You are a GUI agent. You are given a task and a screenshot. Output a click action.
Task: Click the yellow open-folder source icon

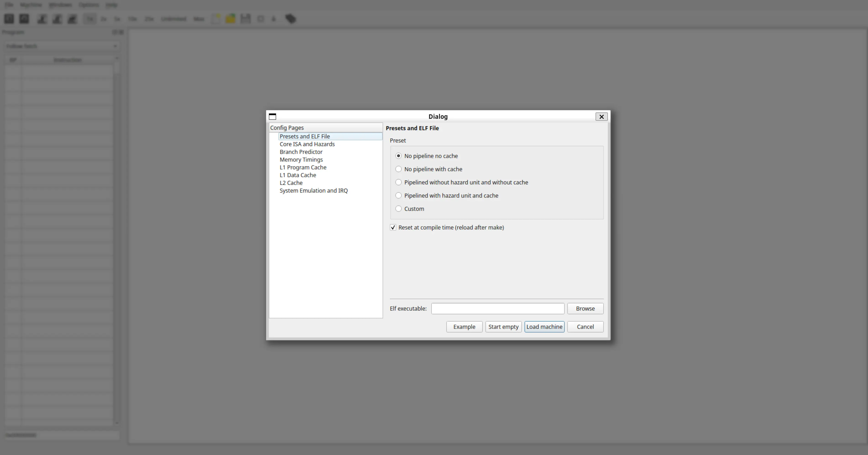[x=230, y=19]
